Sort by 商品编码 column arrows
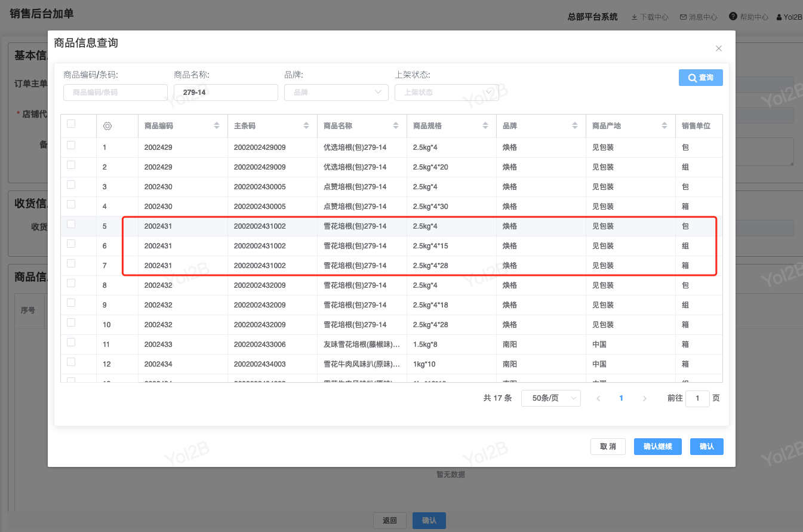803x532 pixels. [x=216, y=126]
